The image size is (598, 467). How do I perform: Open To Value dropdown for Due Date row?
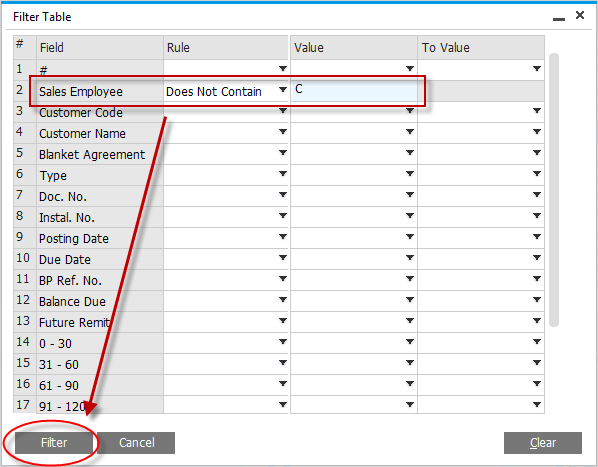(537, 258)
